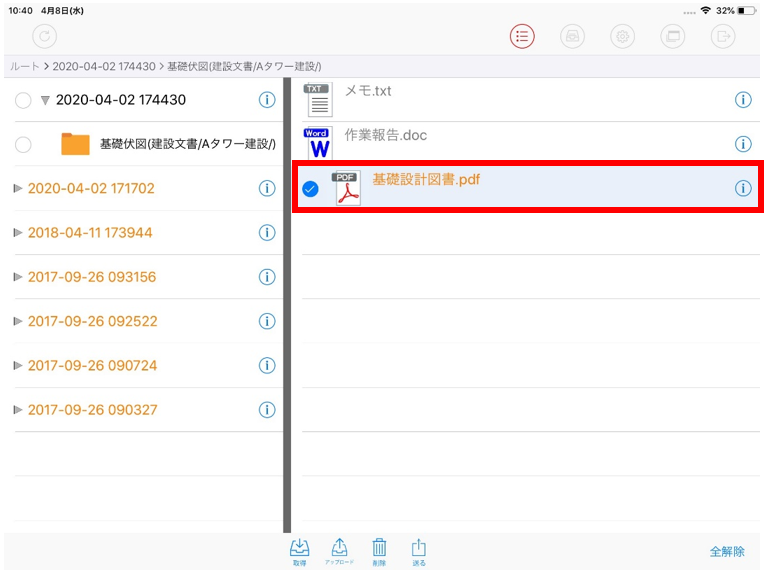Click the vertical divider between panes
The width and height of the screenshot is (765, 578).
click(286, 300)
